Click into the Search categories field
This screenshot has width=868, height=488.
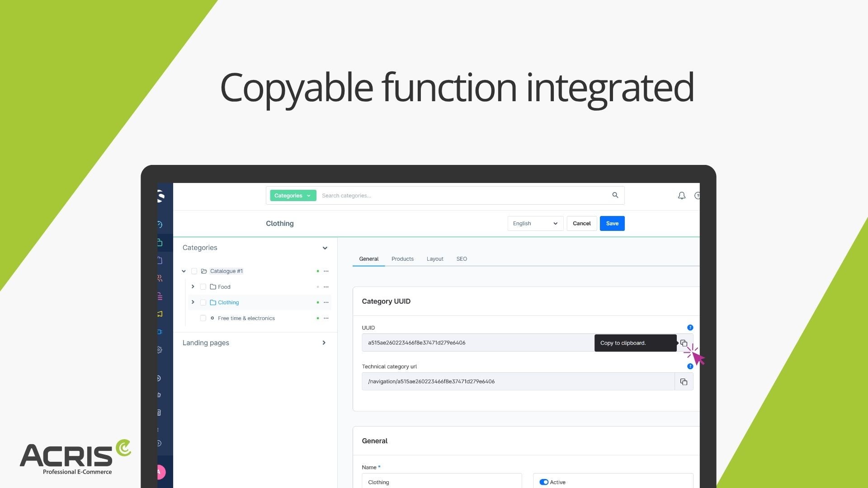(x=463, y=196)
